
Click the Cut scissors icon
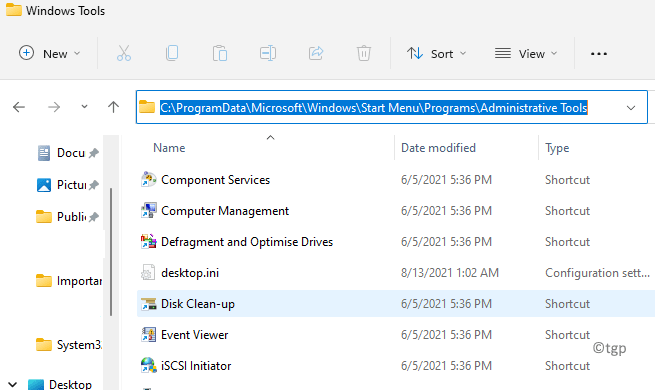point(124,53)
